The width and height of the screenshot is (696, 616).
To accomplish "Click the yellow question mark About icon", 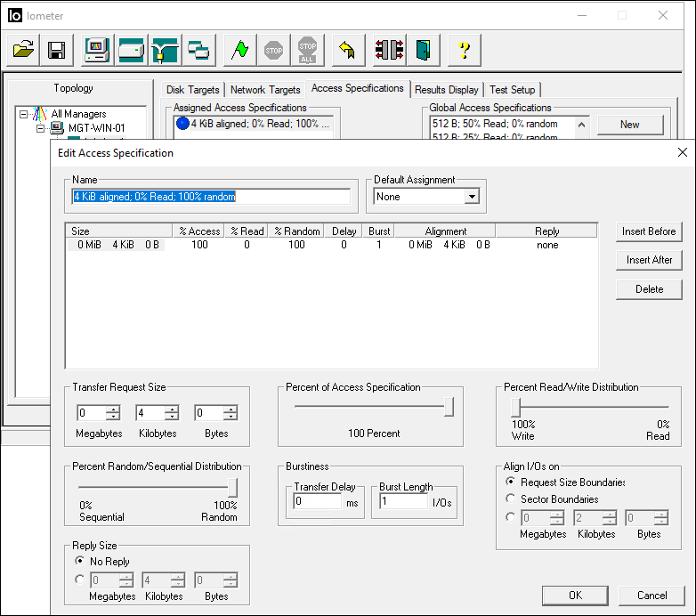I will point(464,50).
